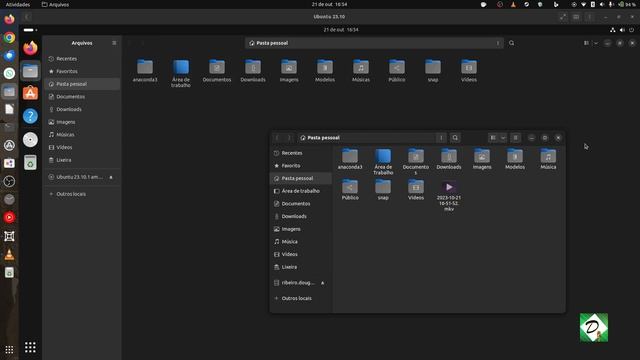Open Downloads folder in the VM Files window
This screenshot has height=360, width=640.
[253, 71]
